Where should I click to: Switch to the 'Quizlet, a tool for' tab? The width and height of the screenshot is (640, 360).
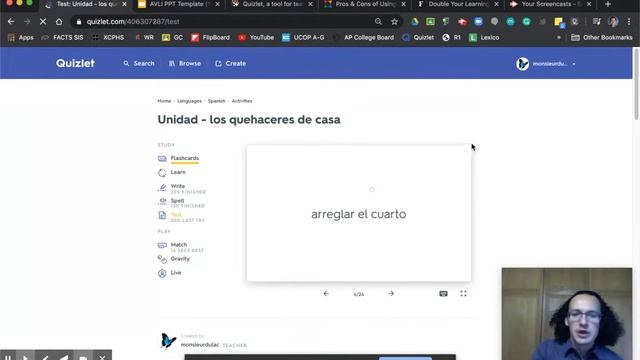(x=273, y=4)
